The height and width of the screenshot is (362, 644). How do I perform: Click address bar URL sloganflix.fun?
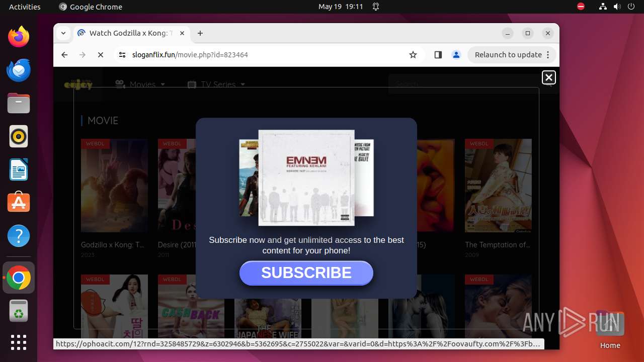coord(190,55)
